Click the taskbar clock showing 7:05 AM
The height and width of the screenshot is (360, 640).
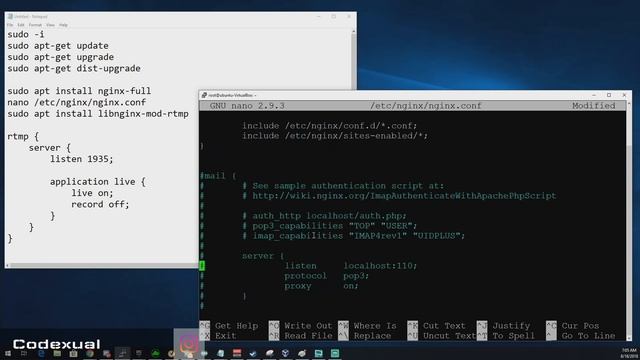click(629, 353)
